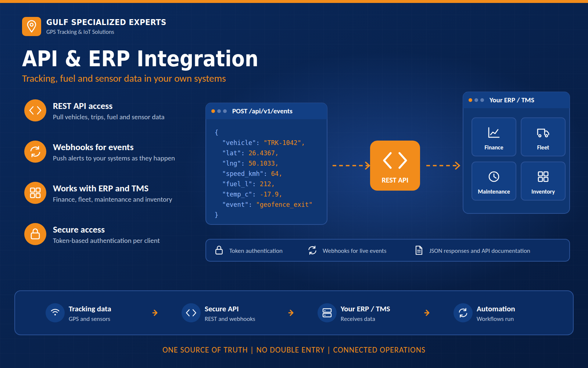The image size is (588, 368).
Task: Click the Gulf Specialized Experts location pin logo
Action: [x=32, y=26]
